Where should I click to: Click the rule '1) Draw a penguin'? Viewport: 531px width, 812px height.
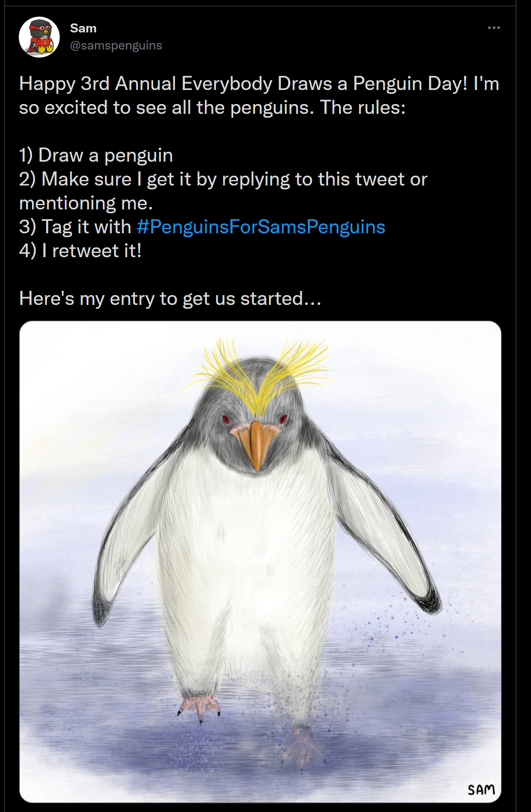(96, 155)
